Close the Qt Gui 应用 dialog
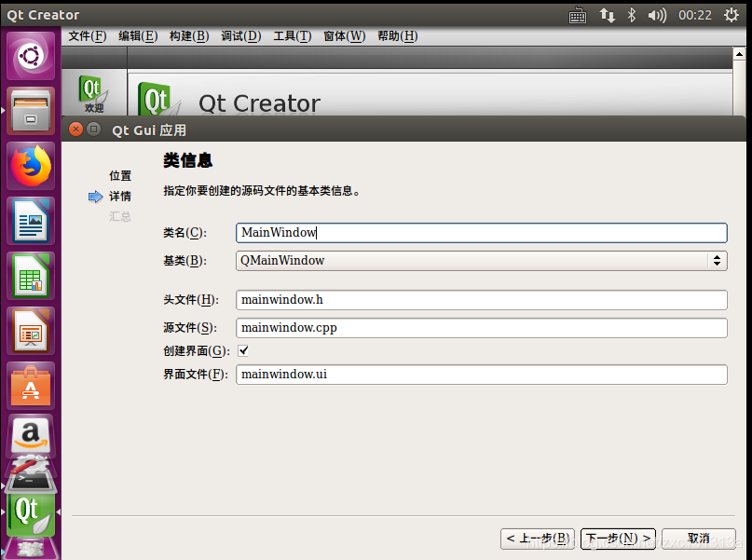752x560 pixels. pyautogui.click(x=75, y=129)
